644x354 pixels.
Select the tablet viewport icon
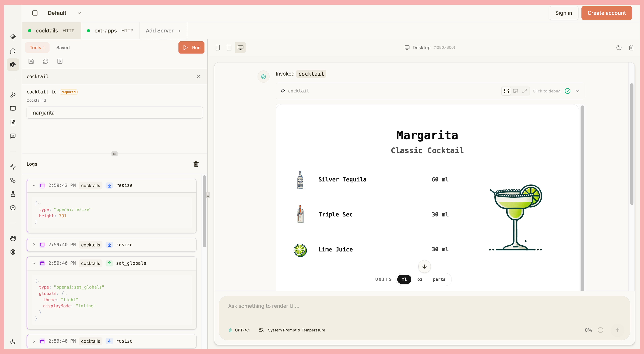pyautogui.click(x=229, y=48)
